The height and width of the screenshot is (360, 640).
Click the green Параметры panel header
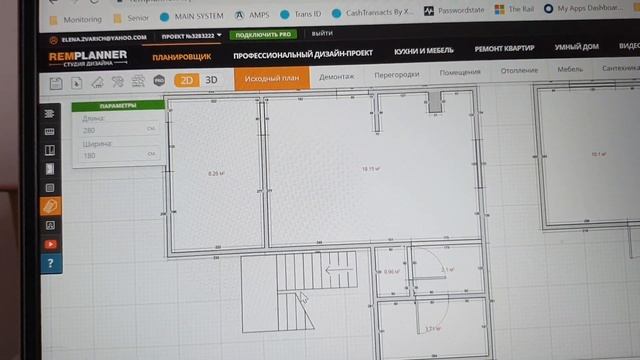(118, 106)
